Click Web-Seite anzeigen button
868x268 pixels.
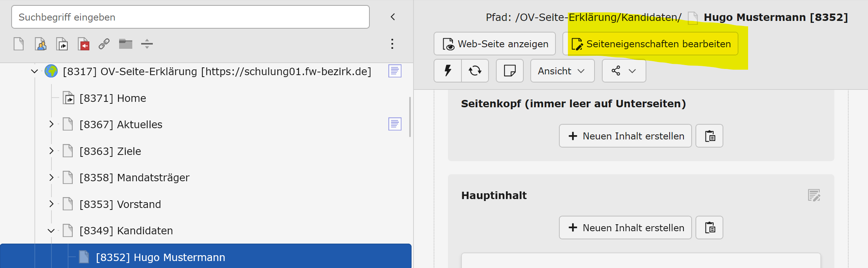(495, 44)
